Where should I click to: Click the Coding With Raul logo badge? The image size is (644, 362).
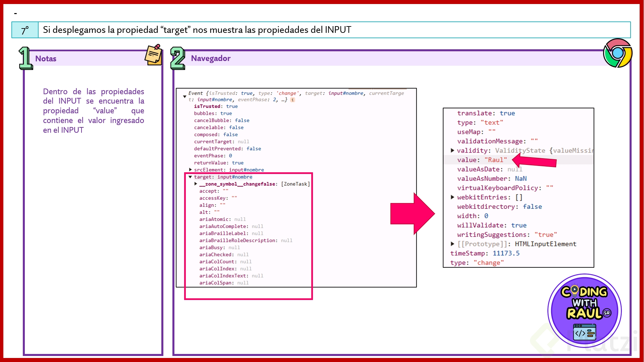[584, 311]
